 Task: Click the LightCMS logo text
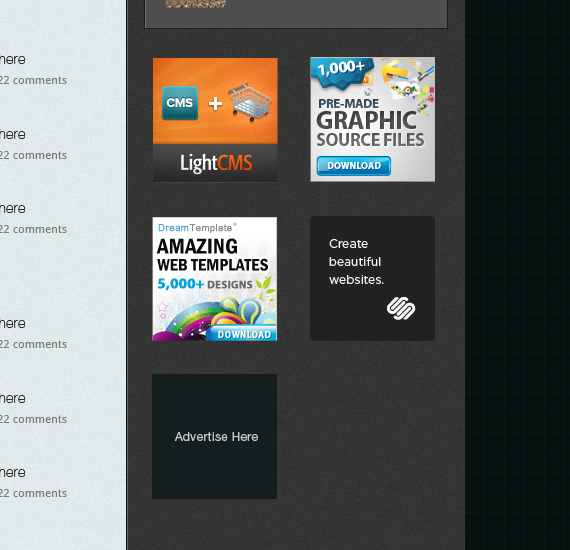[x=216, y=163]
